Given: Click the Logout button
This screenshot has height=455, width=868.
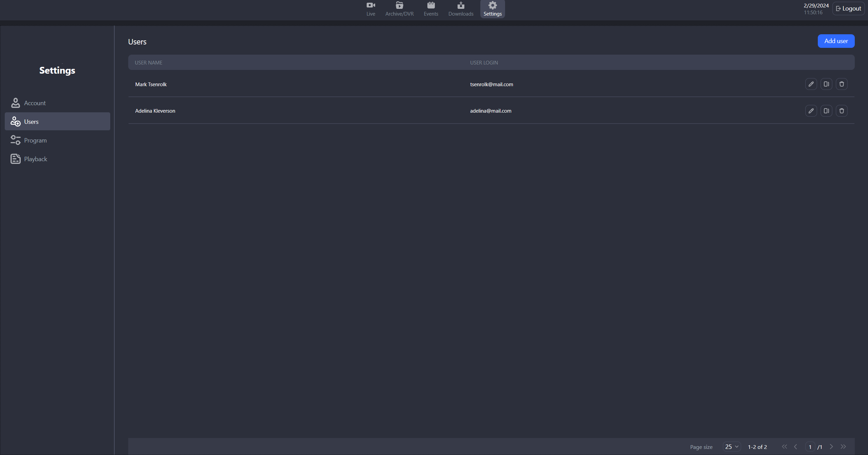Looking at the screenshot, I should (848, 9).
